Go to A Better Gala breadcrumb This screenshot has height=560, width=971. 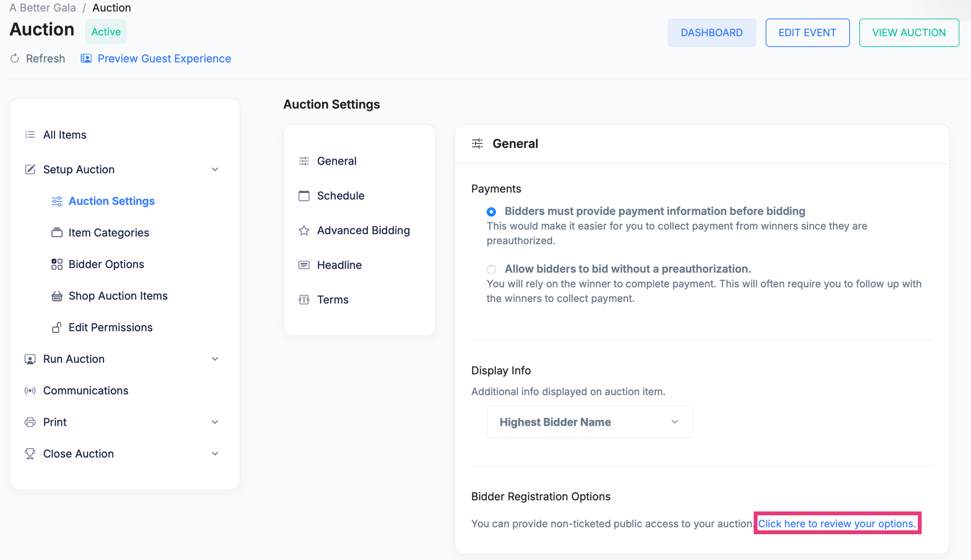click(x=43, y=8)
